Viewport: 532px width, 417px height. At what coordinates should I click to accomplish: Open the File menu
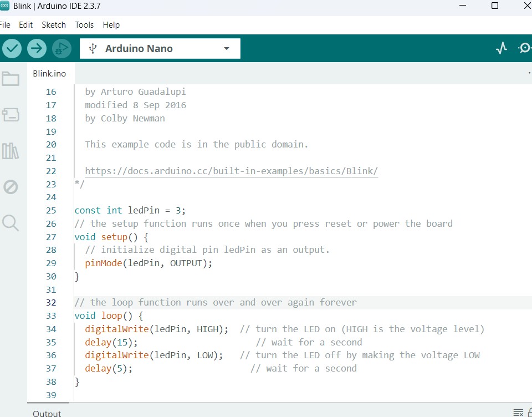[x=5, y=24]
